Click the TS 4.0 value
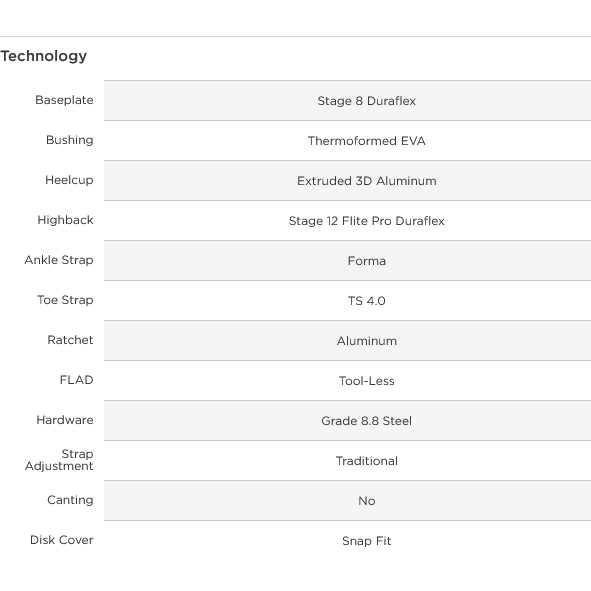The width and height of the screenshot is (591, 591). 366,300
